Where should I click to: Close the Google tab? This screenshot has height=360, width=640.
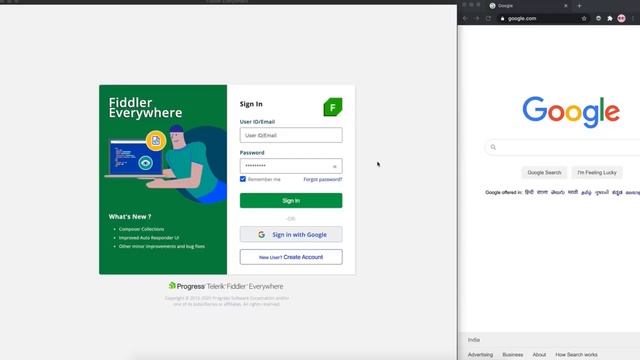(566, 6)
